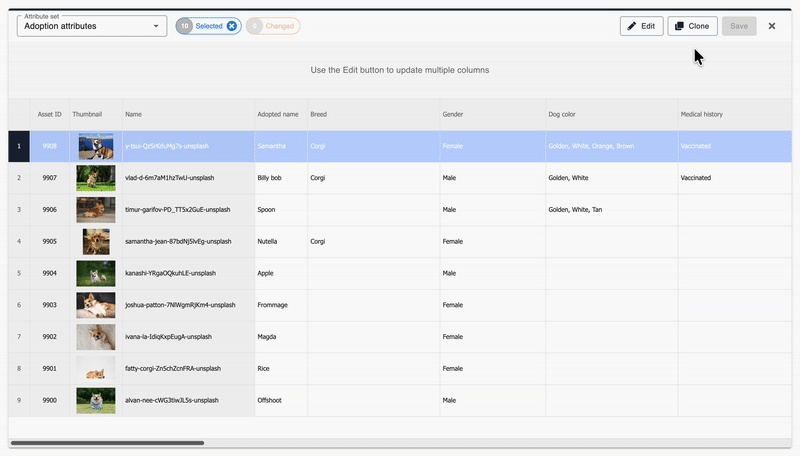Select row number 3
This screenshot has width=800, height=456.
click(x=18, y=210)
